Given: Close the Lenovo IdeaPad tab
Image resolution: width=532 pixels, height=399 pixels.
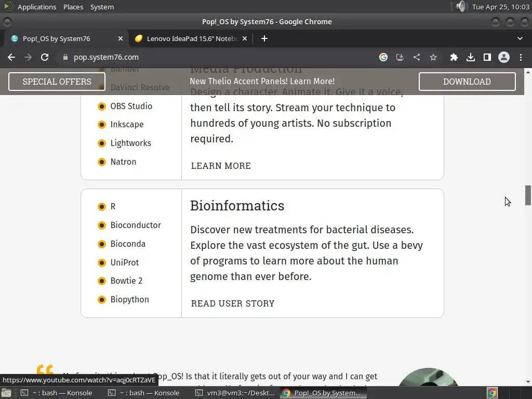Looking at the screenshot, I should 245,38.
